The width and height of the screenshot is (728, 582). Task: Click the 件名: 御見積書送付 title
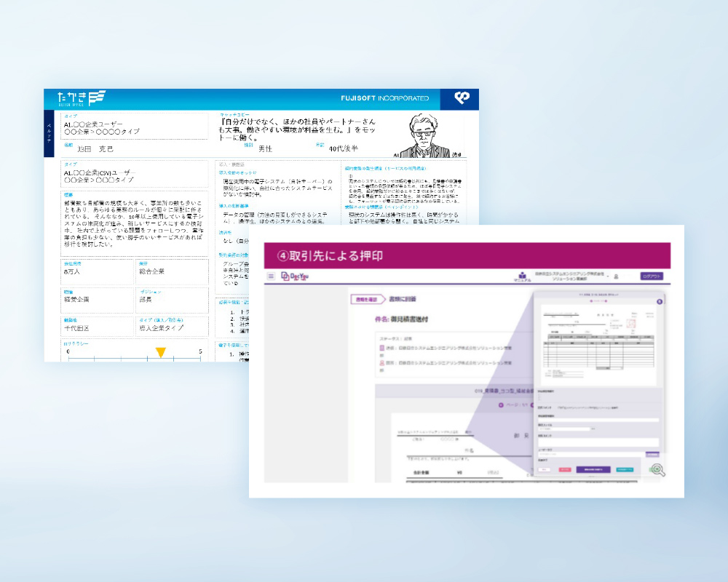coord(402,319)
